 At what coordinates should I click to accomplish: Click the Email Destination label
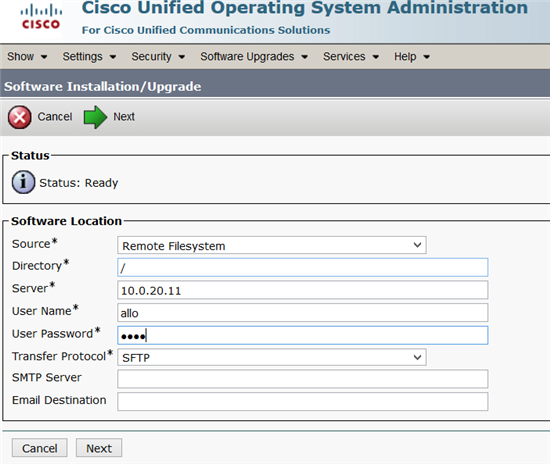click(x=59, y=400)
